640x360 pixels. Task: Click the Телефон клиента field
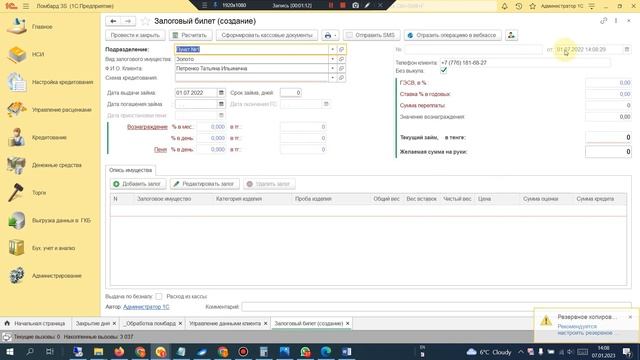(x=525, y=63)
